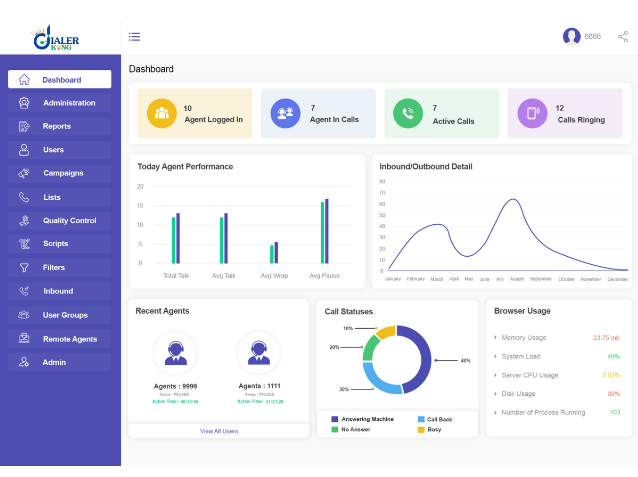The height and width of the screenshot is (477, 638).
Task: Open the Reports sidebar section
Action: [x=59, y=126]
